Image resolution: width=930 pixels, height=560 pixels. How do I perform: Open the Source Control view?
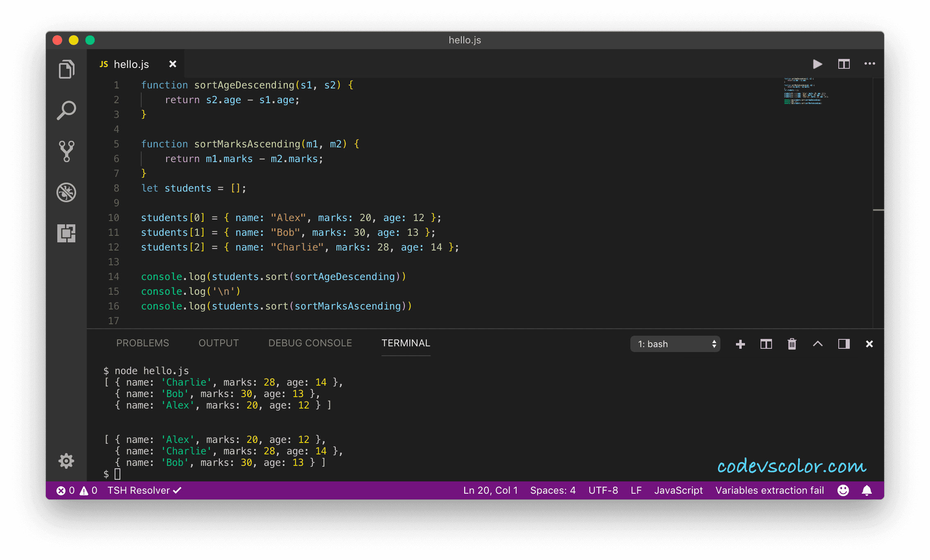tap(66, 151)
